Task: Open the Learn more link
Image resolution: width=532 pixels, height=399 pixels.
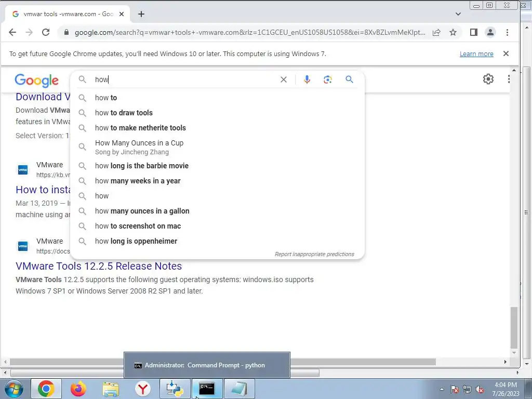Action: (476, 54)
